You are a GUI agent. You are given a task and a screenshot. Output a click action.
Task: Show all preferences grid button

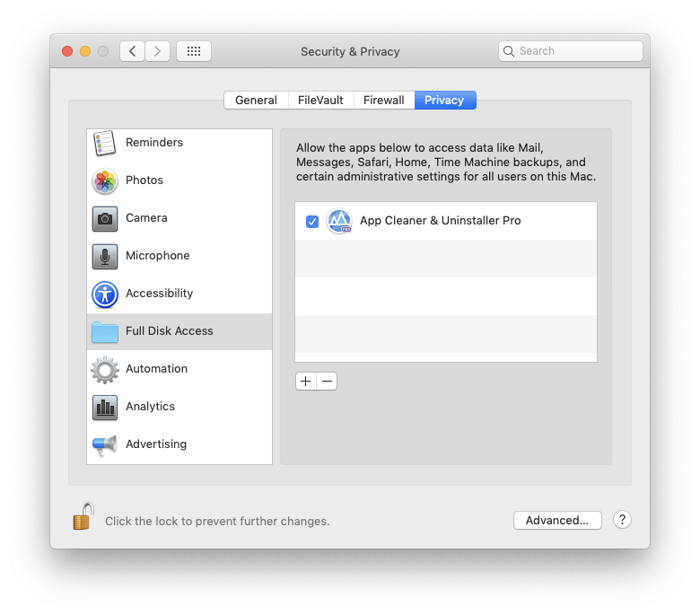194,51
